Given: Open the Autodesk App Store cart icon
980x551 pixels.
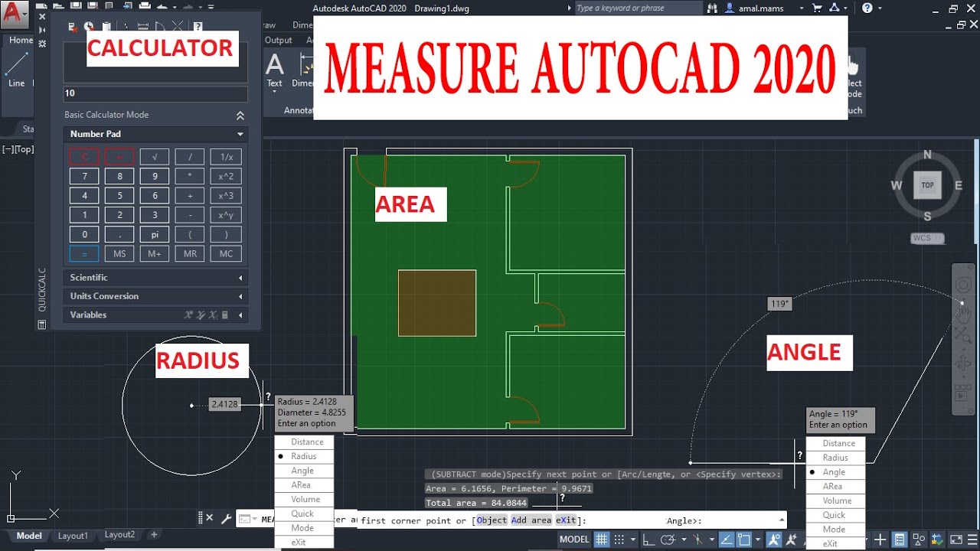Looking at the screenshot, I should coord(818,8).
